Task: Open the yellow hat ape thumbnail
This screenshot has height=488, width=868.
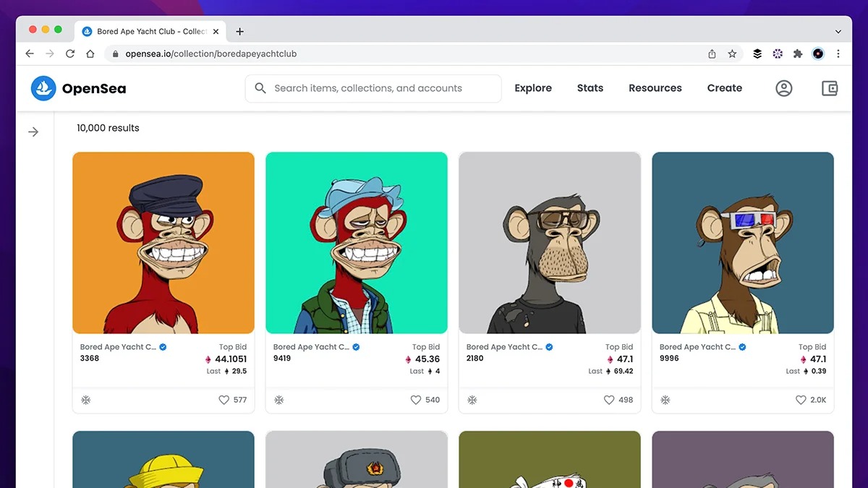Action: (x=163, y=459)
